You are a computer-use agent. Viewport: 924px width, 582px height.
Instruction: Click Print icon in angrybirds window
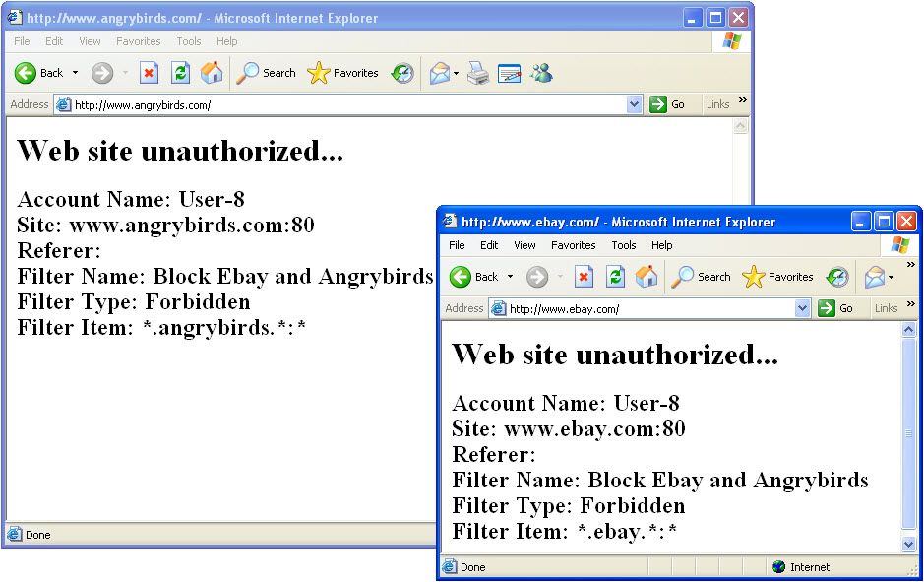(x=478, y=73)
